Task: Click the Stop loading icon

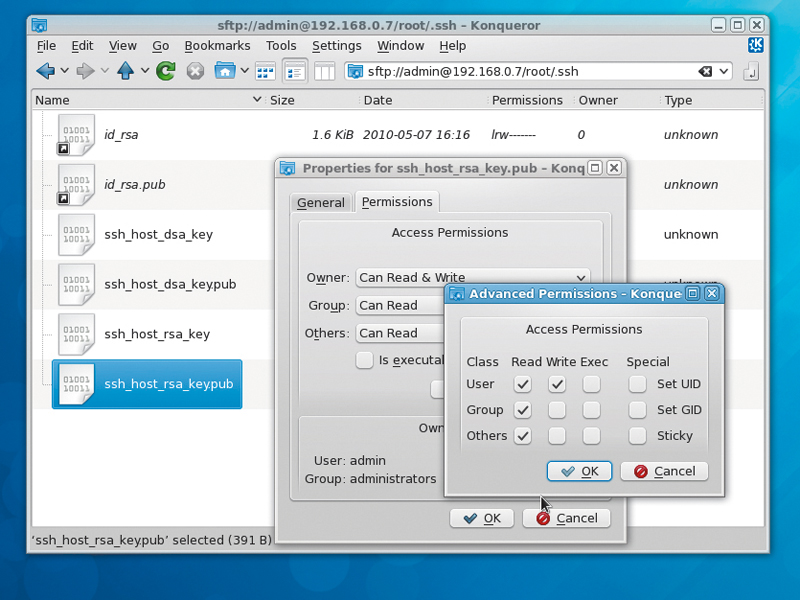Action: 194,71
